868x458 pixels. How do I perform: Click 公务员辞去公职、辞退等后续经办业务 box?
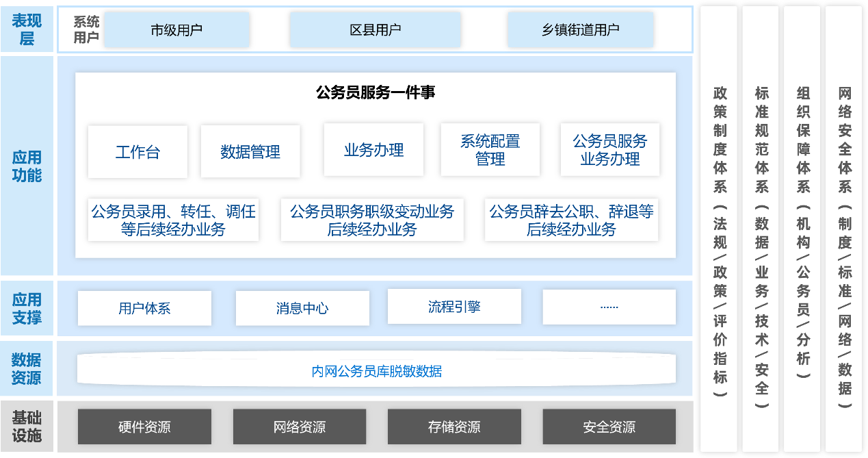click(571, 220)
